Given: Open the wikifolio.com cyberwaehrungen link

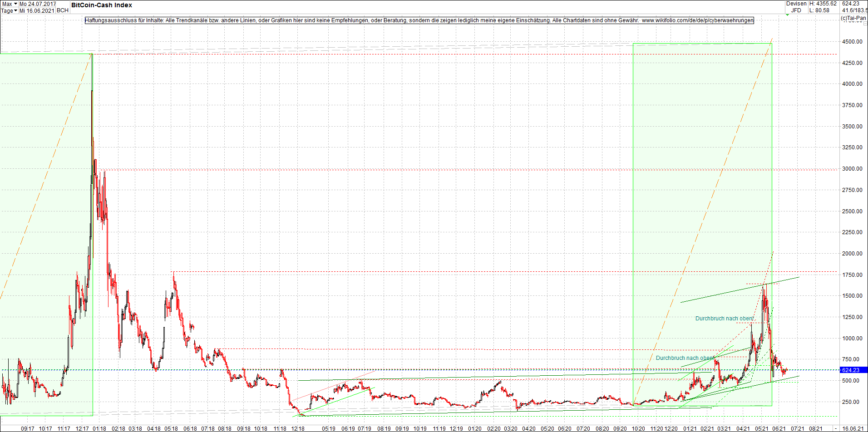Looking at the screenshot, I should pyautogui.click(x=697, y=20).
